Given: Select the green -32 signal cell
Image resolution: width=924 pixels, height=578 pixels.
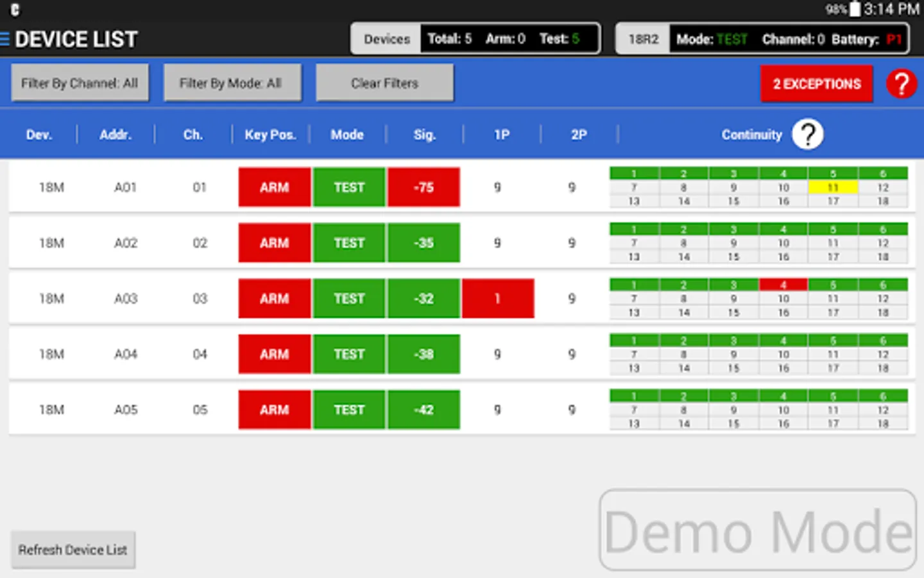Looking at the screenshot, I should pyautogui.click(x=424, y=299).
